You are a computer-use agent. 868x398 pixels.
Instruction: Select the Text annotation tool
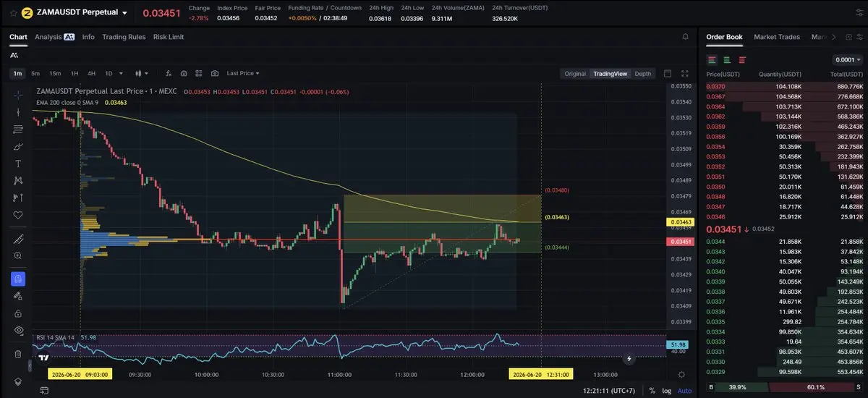(x=18, y=164)
